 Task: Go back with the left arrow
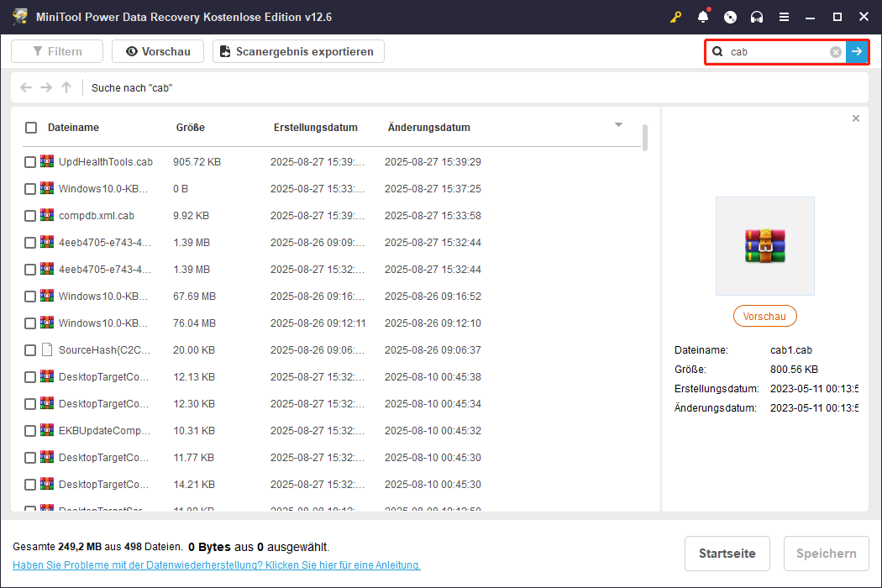pos(26,87)
